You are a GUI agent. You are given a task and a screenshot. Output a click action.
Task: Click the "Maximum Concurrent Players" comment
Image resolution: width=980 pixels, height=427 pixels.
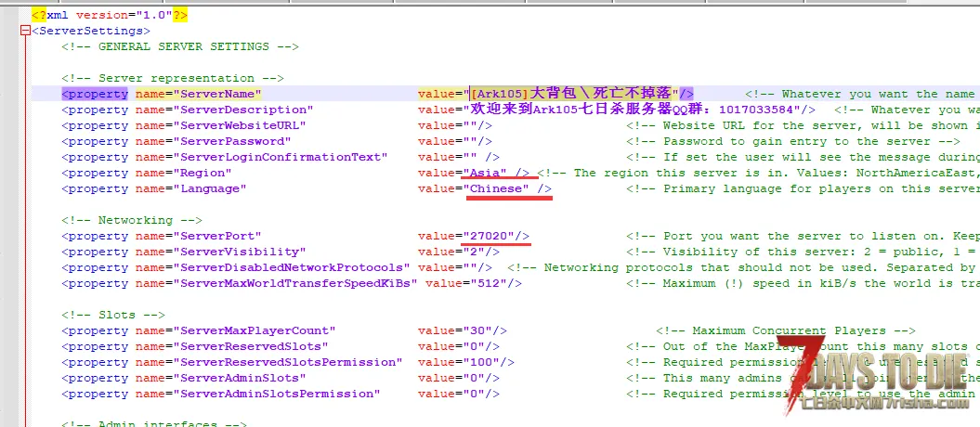click(786, 330)
